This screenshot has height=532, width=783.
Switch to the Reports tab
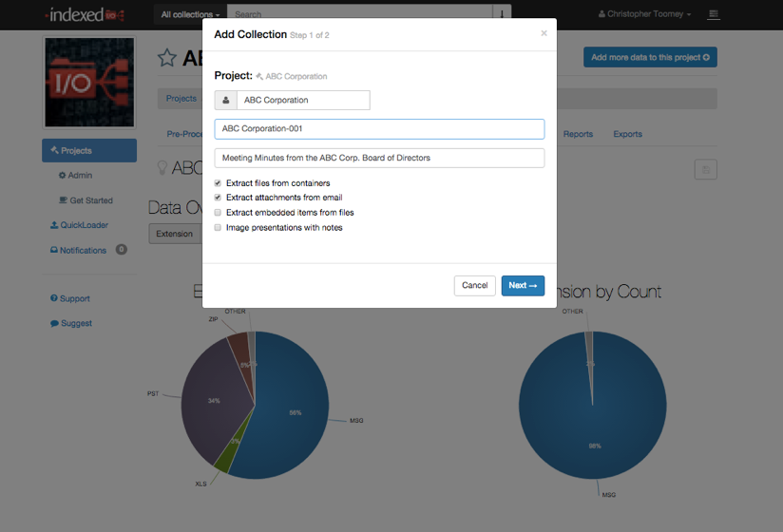(x=578, y=134)
